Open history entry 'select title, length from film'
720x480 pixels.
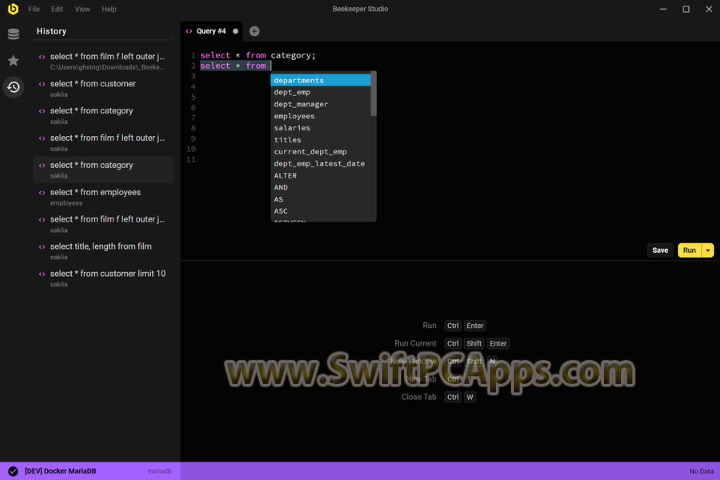[x=103, y=251]
